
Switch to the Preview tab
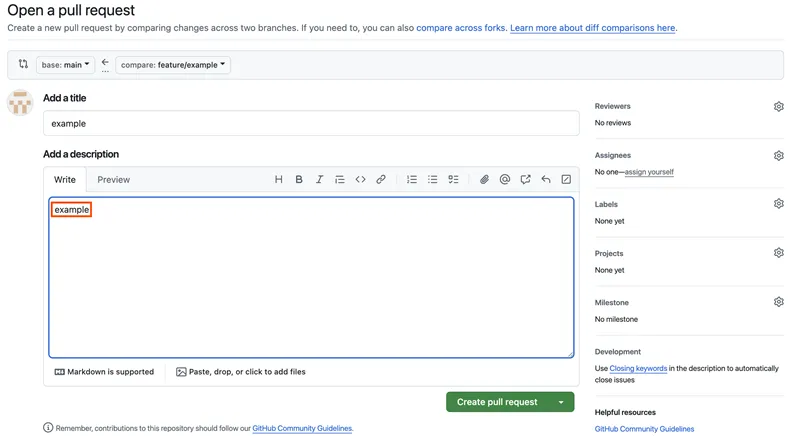(113, 180)
